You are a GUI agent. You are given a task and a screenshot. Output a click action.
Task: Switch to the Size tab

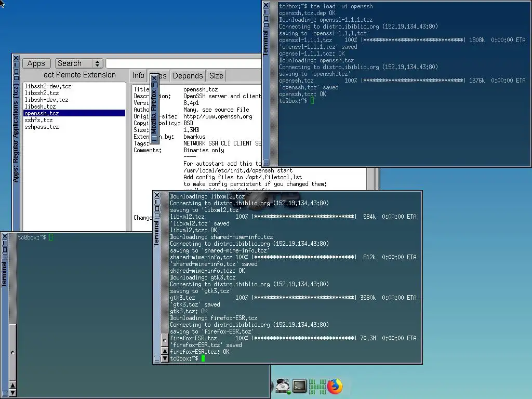(216, 76)
